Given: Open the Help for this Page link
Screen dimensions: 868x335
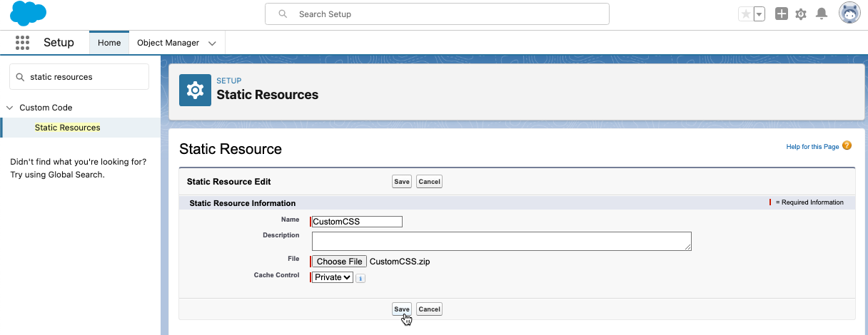Looking at the screenshot, I should click(x=812, y=147).
